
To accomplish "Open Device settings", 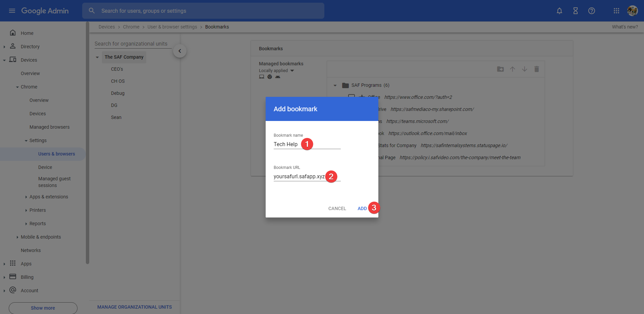I will coord(45,167).
